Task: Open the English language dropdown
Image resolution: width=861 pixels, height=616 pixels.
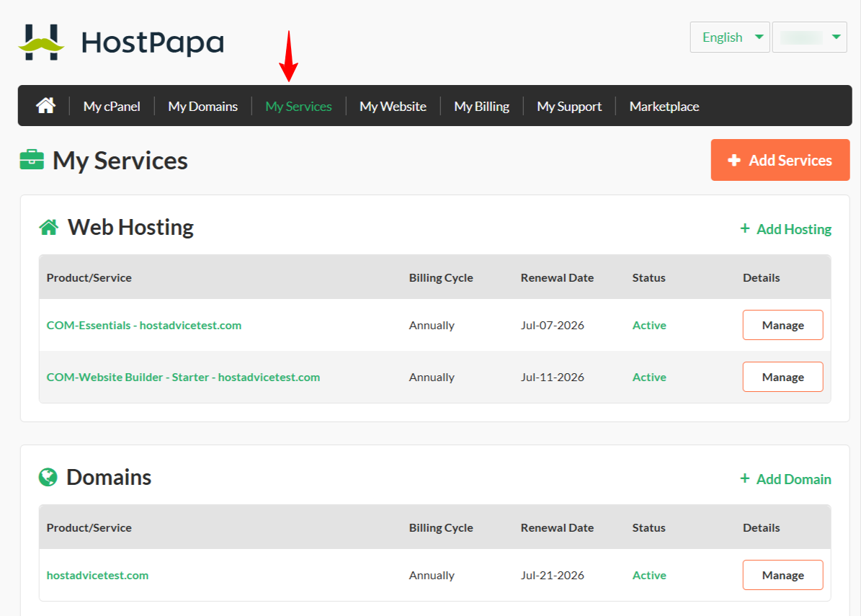Action: [x=730, y=37]
